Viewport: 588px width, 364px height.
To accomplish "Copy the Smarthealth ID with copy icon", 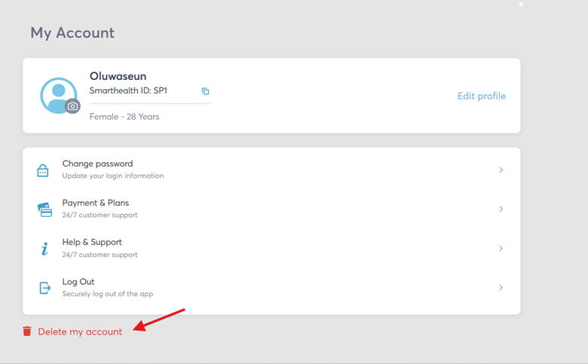I will (205, 91).
